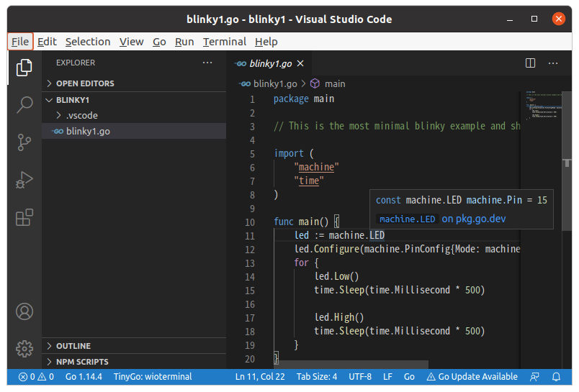
Task: Click the UTF-8 encoding status item
Action: (360, 376)
